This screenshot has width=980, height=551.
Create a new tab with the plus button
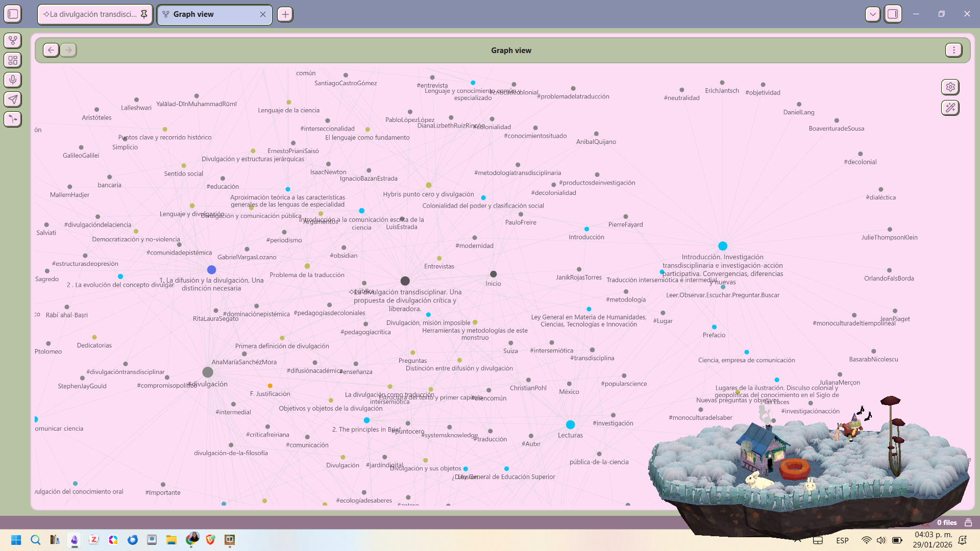coord(284,14)
